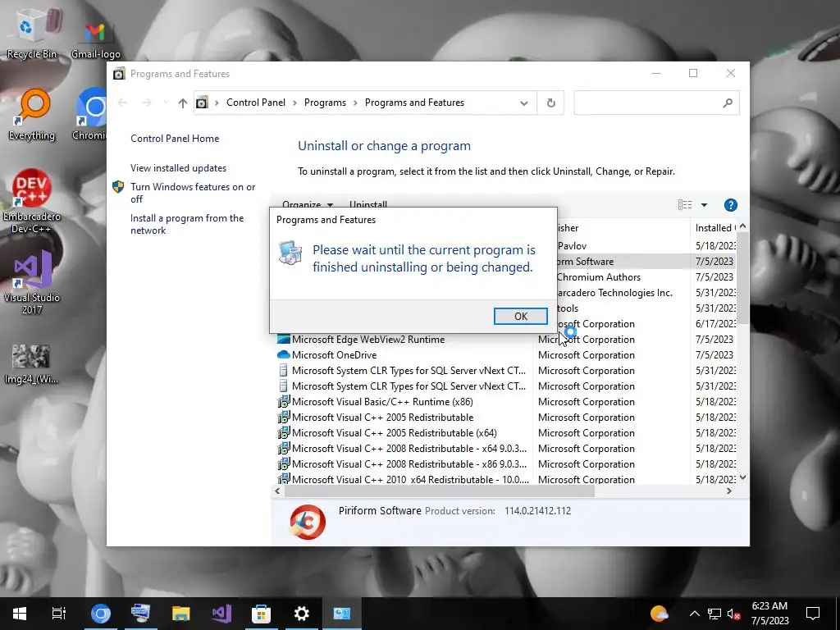
Task: Click Programs and Features breadcrumb segment
Action: 414,103
